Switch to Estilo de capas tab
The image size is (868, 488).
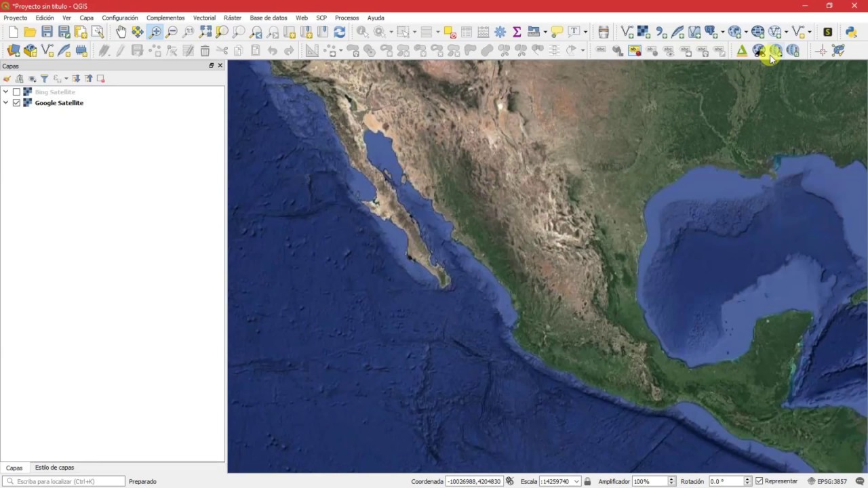[54, 468]
